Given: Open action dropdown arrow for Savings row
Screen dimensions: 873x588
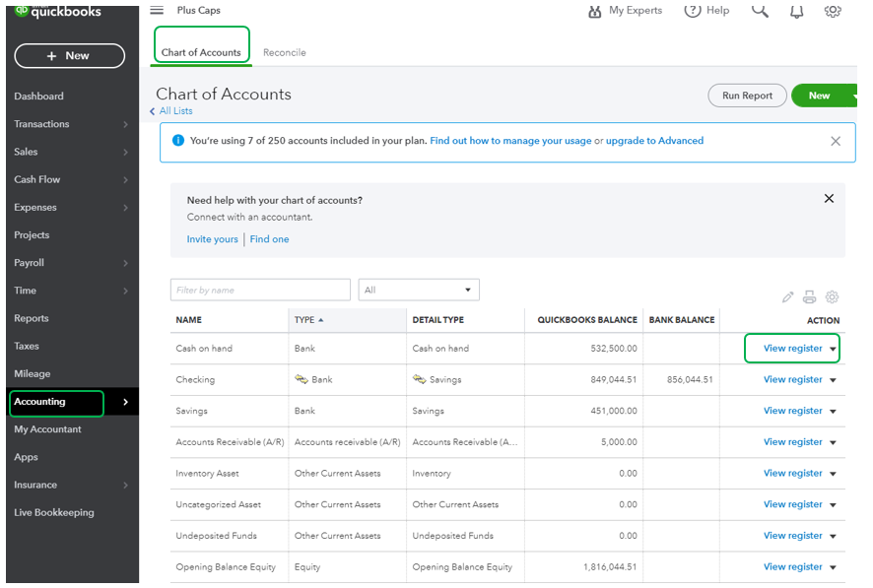Looking at the screenshot, I should tap(833, 411).
